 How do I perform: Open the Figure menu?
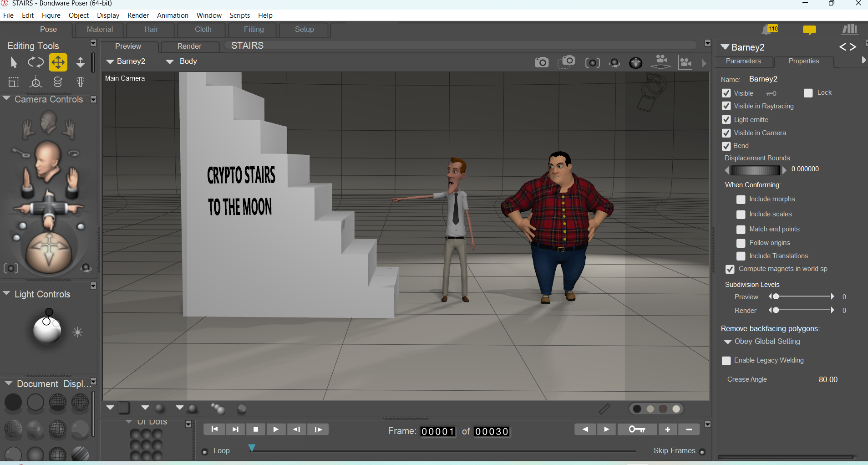(x=51, y=15)
